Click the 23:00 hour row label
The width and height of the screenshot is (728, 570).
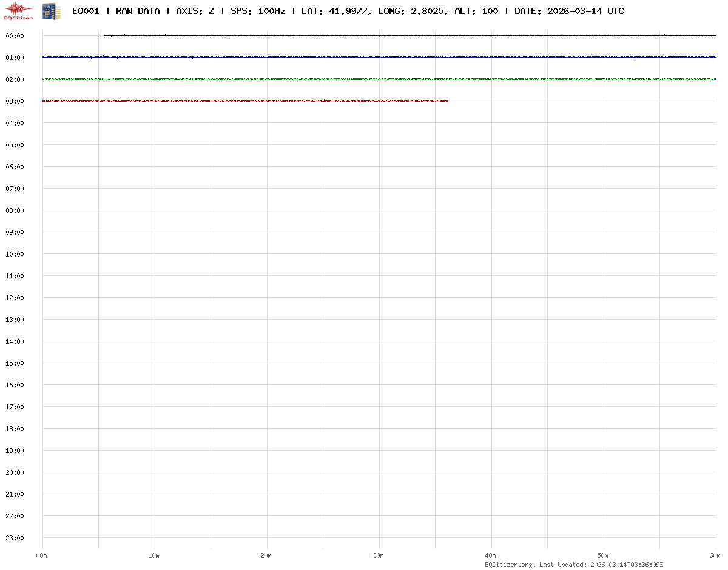coord(15,538)
